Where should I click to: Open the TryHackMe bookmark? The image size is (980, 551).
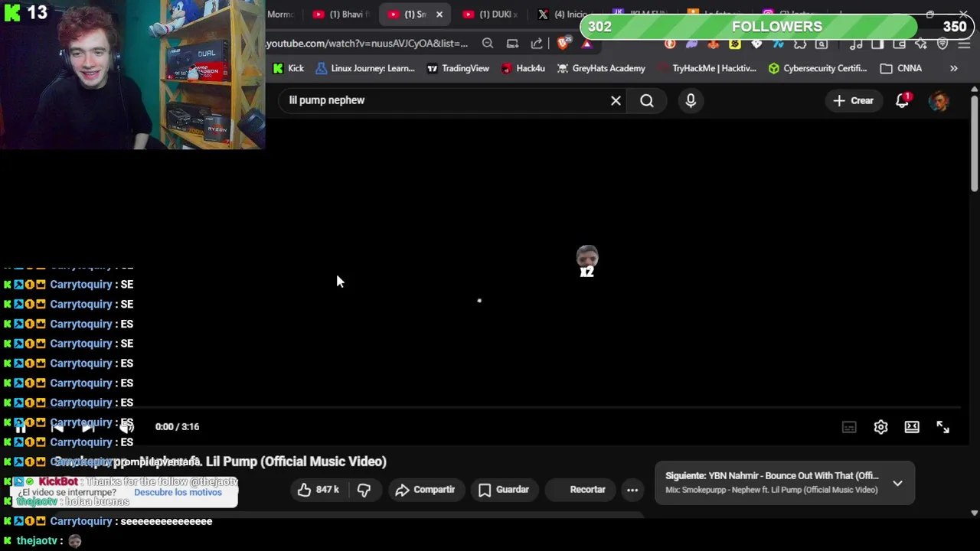click(x=706, y=68)
